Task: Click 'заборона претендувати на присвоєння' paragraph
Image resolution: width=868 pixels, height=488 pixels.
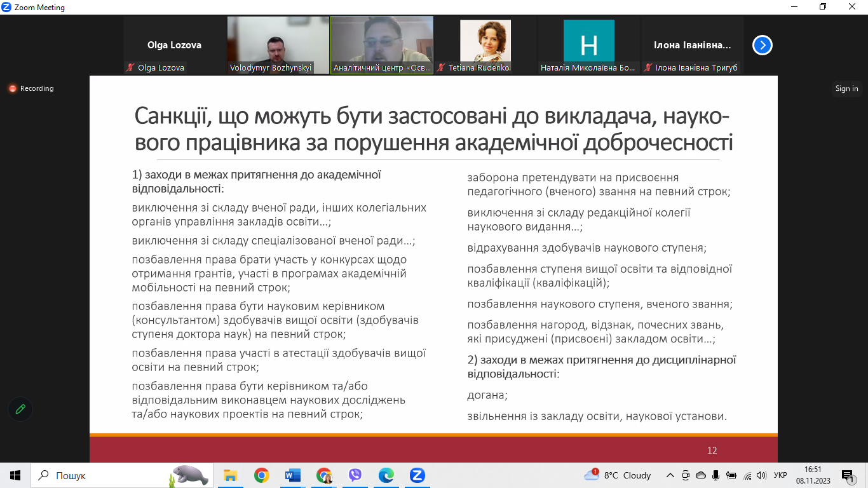Action: click(x=599, y=184)
